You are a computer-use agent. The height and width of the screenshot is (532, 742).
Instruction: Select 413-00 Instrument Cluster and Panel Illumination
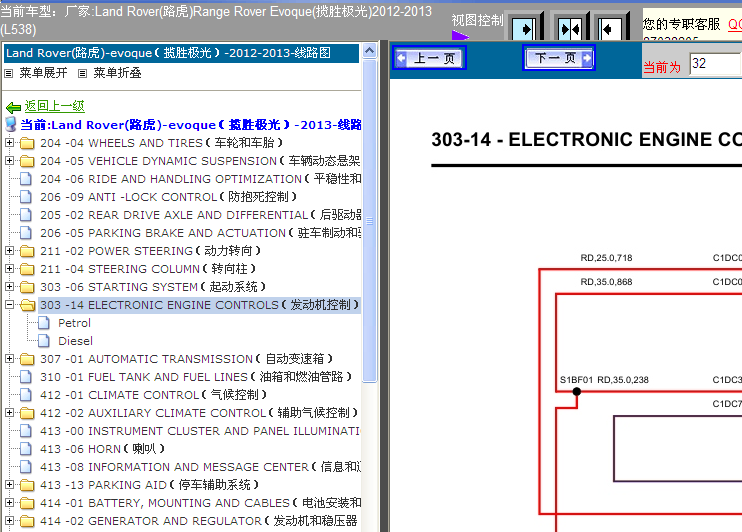tap(201, 431)
